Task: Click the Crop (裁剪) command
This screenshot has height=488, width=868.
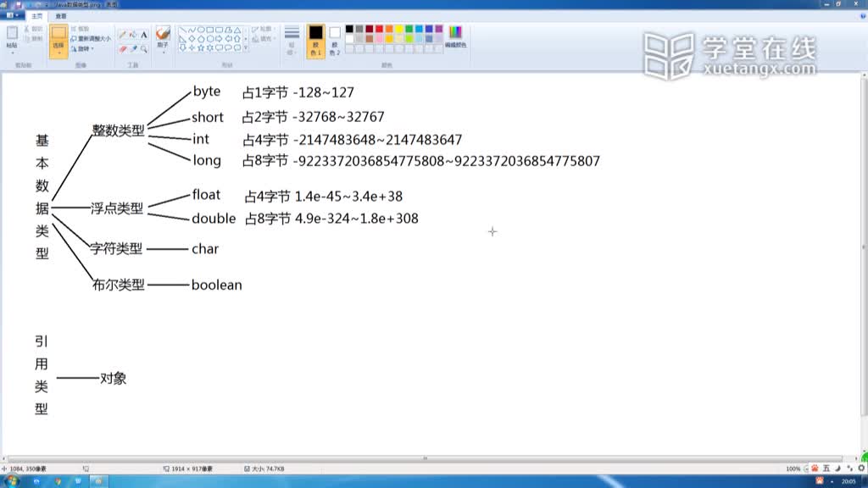Action: coord(80,29)
